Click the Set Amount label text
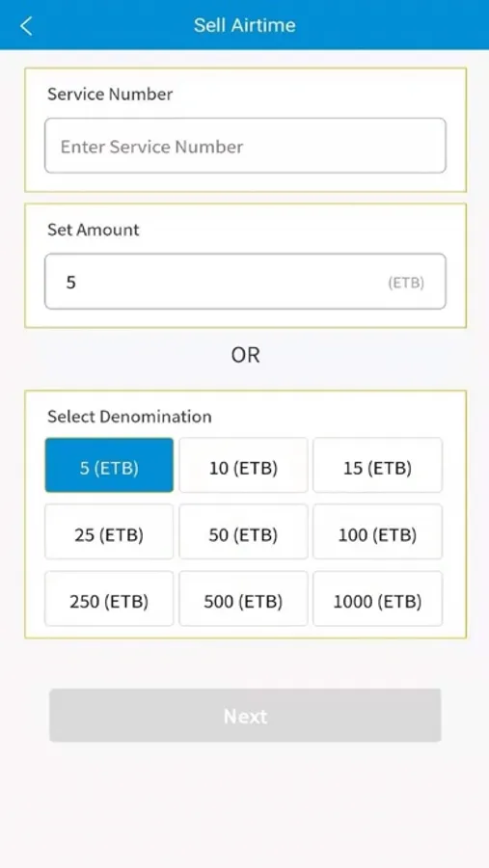489x868 pixels. point(94,230)
